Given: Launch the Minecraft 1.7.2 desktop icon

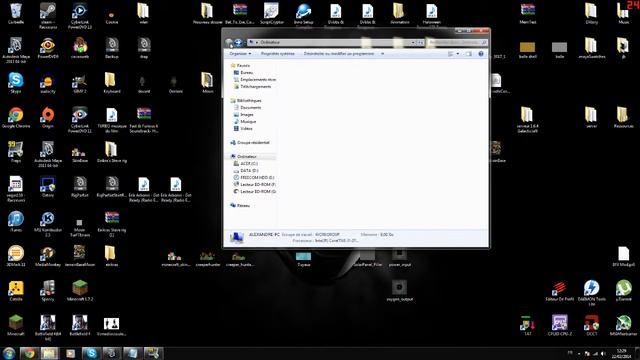Looking at the screenshot, I should [80, 291].
